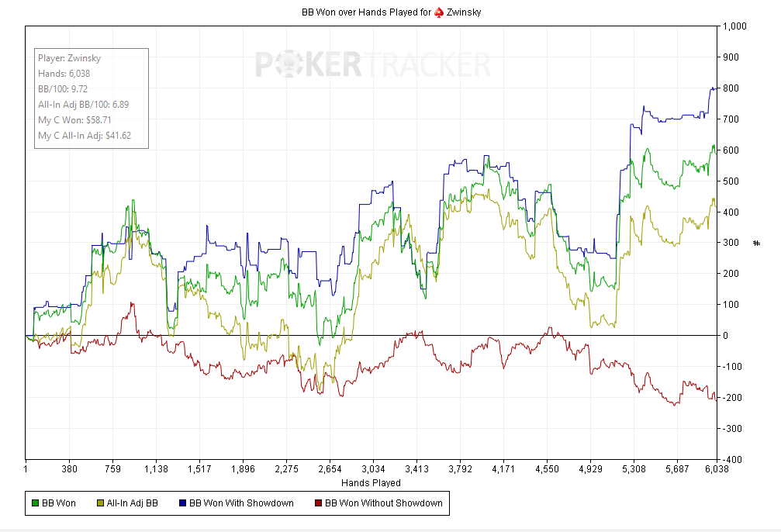Click the y-axis label 700
This screenshot has width=781, height=532.
[x=731, y=119]
